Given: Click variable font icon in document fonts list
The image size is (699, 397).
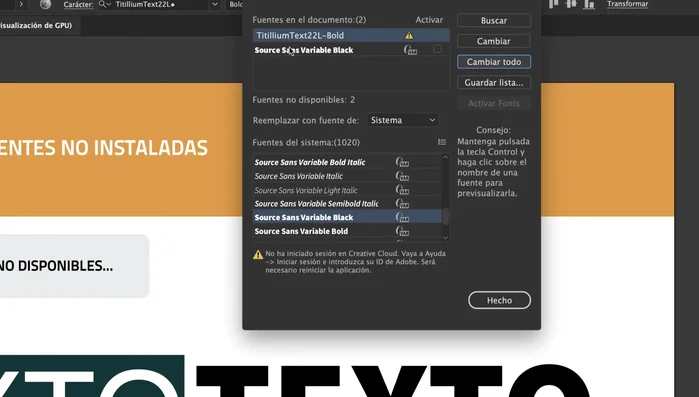Looking at the screenshot, I should pyautogui.click(x=411, y=50).
